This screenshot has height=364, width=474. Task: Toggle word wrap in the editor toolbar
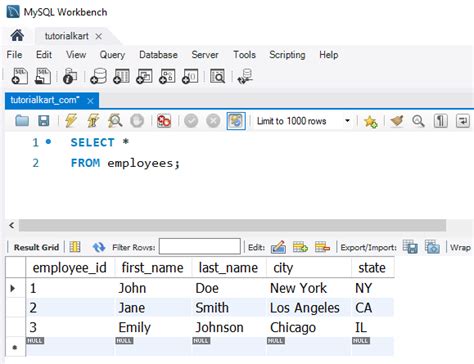click(463, 121)
